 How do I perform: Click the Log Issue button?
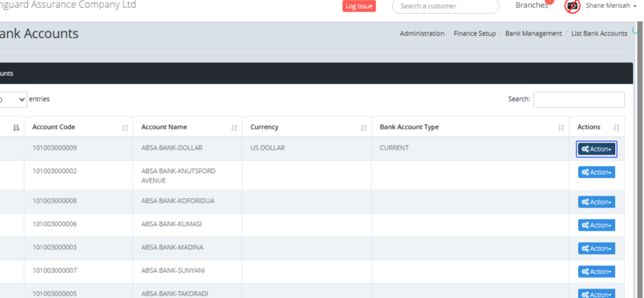(x=359, y=6)
